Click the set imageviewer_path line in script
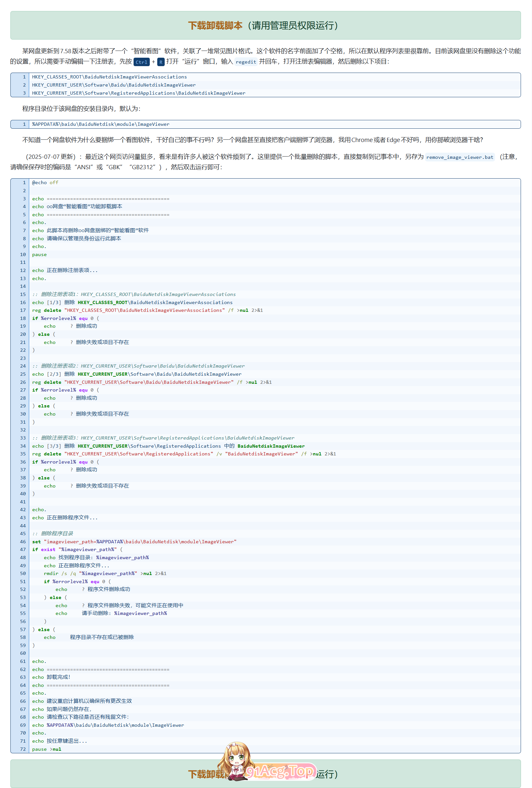 (134, 542)
